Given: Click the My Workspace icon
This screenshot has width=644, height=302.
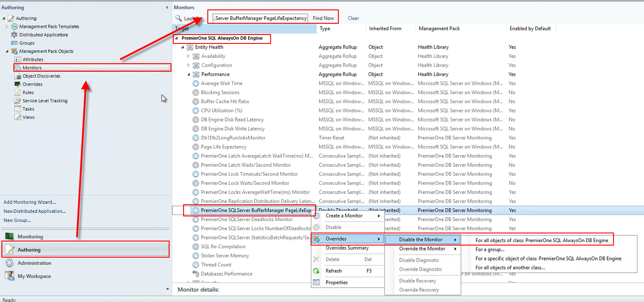Looking at the screenshot, I should 9,276.
